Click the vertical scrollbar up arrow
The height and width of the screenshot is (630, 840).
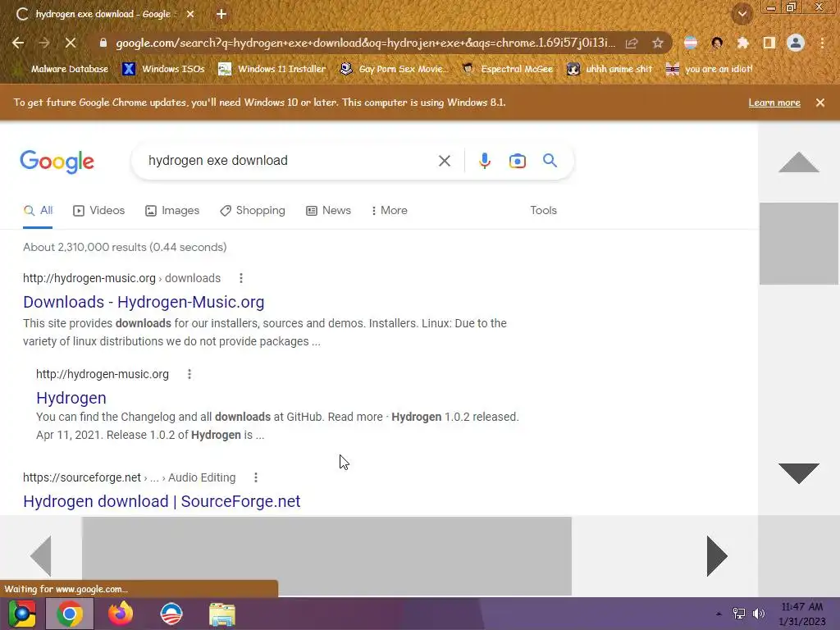(x=799, y=162)
